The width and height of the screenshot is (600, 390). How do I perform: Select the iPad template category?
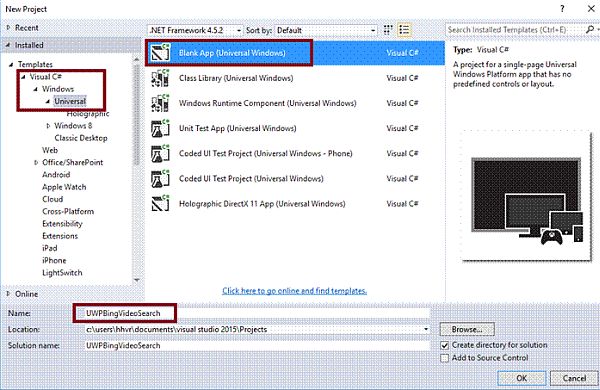coord(49,248)
